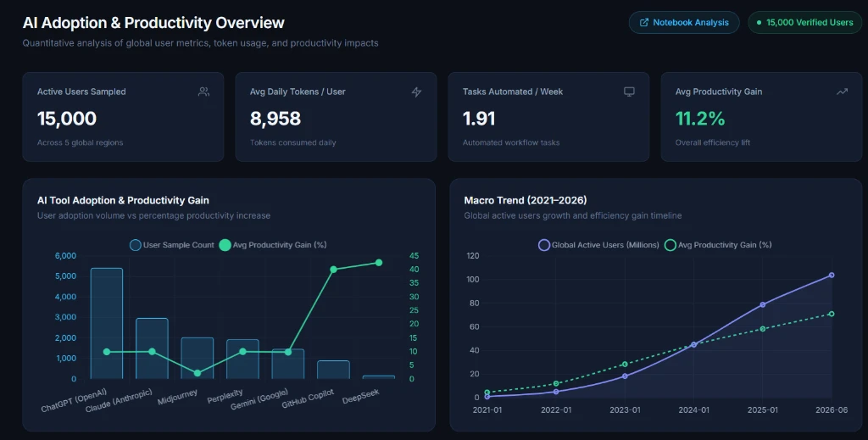Screen dimensions: 868x440
Task: Click the trending-up icon on Productivity Gain card
Action: click(842, 92)
